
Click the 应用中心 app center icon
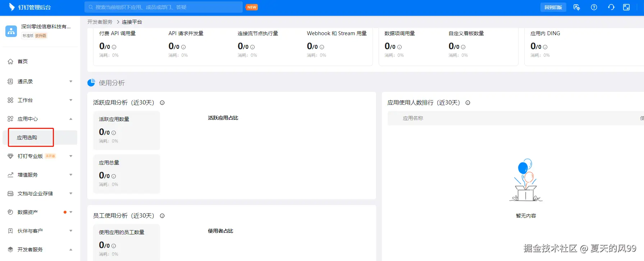(10, 119)
